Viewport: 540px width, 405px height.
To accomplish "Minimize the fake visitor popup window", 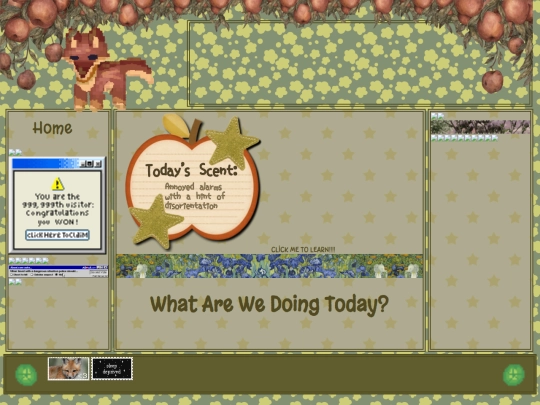I will click(83, 164).
